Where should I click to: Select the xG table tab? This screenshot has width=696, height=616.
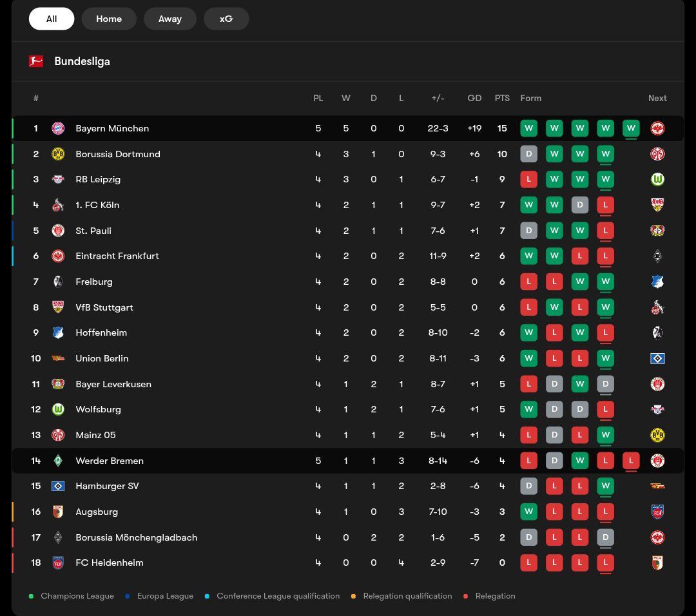[x=226, y=19]
